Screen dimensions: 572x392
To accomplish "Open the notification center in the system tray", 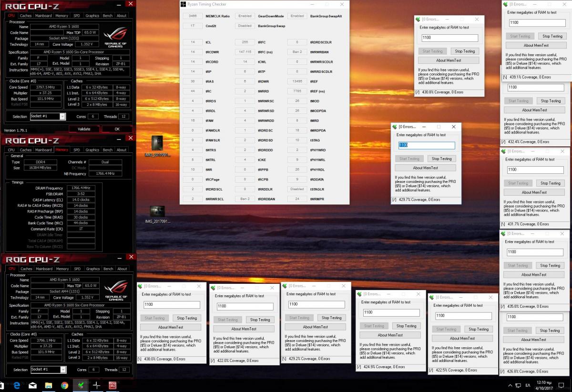I will tap(562, 385).
